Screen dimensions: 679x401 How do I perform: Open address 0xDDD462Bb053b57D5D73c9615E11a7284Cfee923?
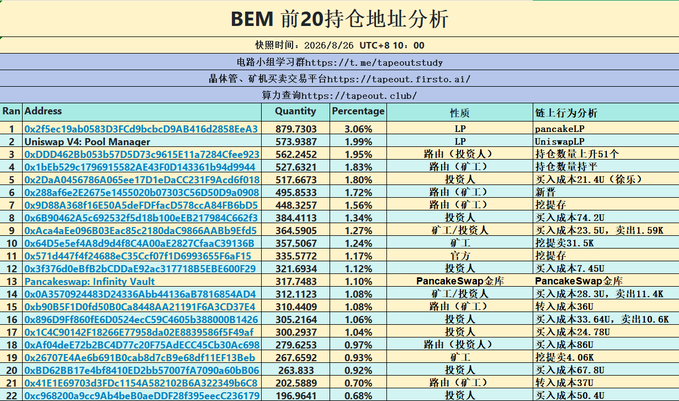(x=142, y=154)
